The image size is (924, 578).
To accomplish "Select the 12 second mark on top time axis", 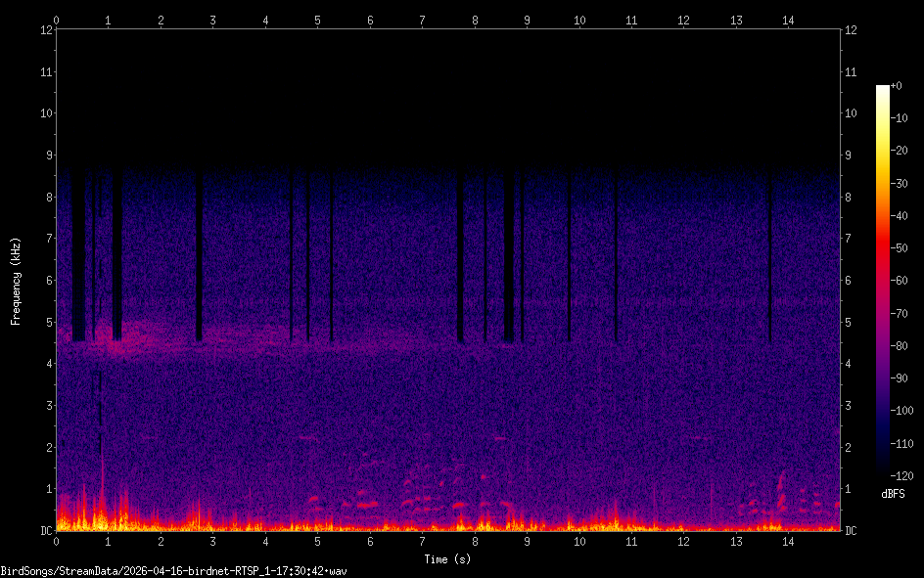I will coord(683,20).
